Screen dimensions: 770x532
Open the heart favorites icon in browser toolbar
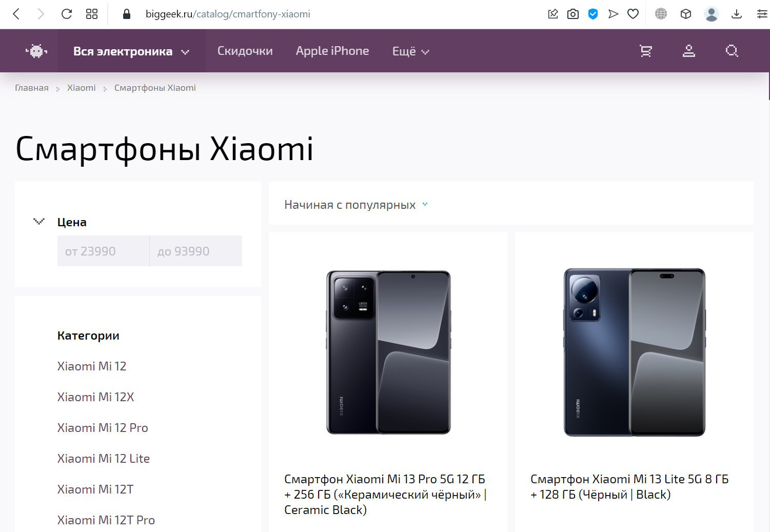[633, 14]
